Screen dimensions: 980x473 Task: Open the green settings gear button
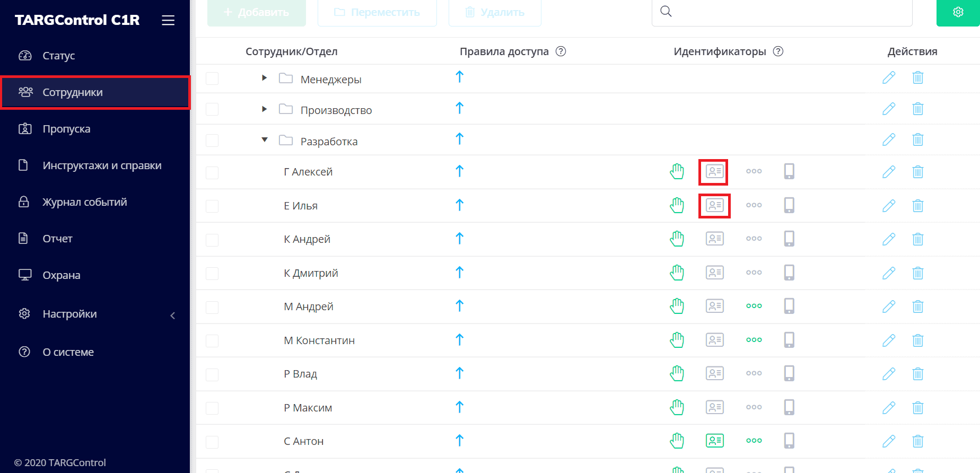(958, 12)
